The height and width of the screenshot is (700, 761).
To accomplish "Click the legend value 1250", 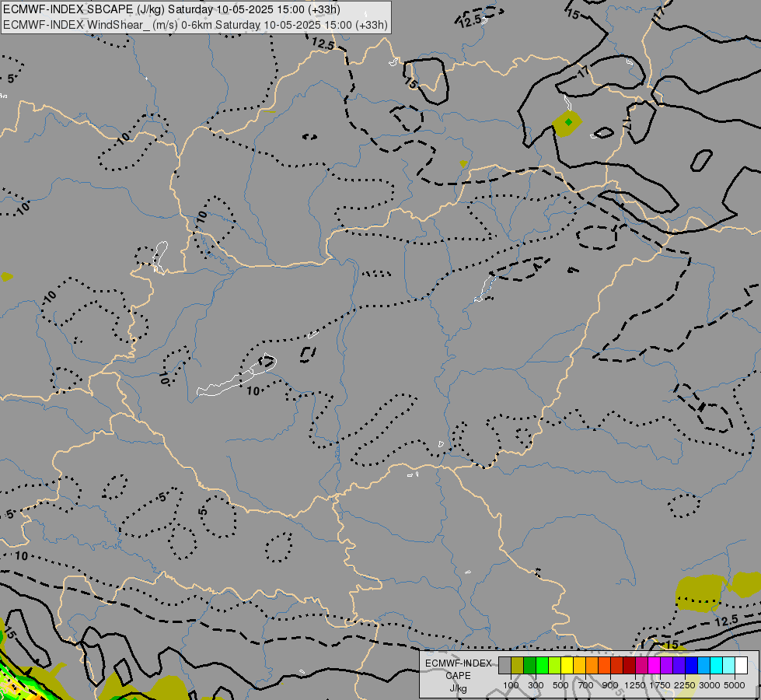I will (635, 685).
